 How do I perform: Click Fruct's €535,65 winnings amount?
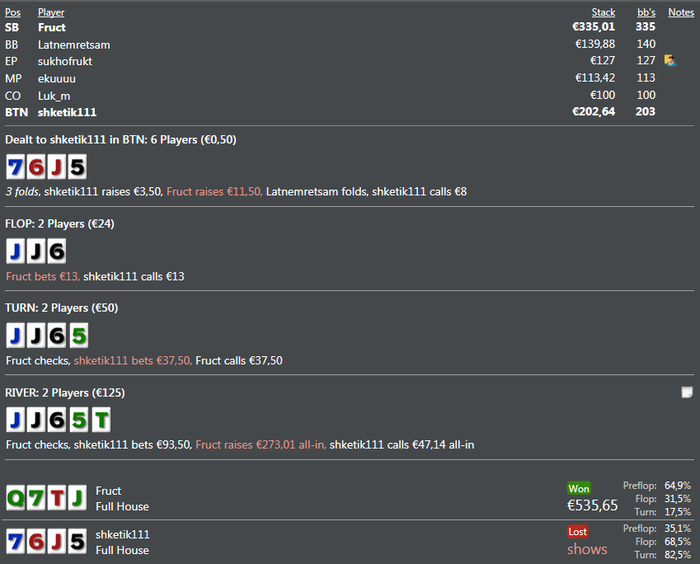pos(592,506)
